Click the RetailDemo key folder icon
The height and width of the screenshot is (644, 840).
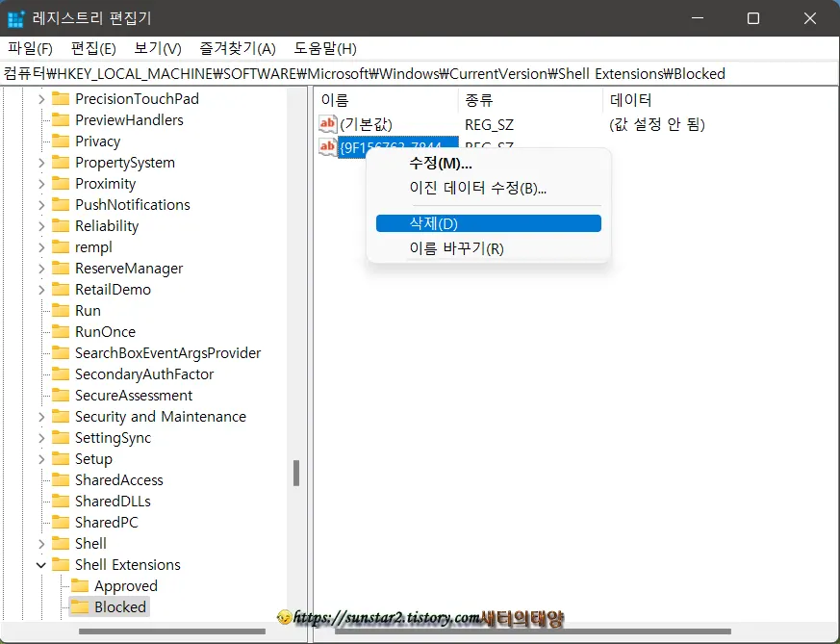click(59, 289)
